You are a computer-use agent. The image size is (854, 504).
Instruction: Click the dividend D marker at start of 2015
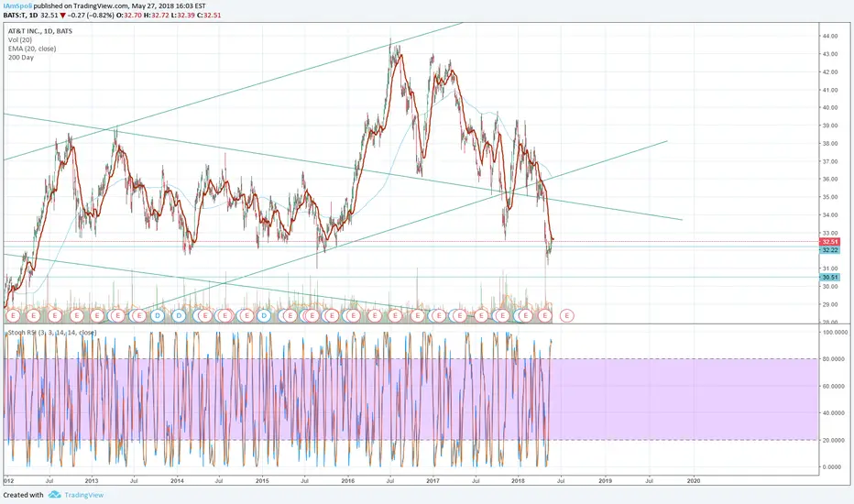click(264, 315)
